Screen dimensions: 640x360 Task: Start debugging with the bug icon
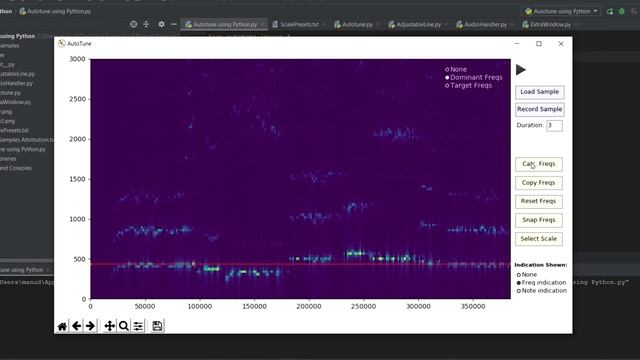pos(622,11)
